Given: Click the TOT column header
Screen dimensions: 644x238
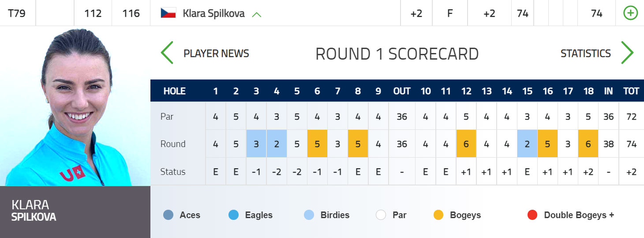Looking at the screenshot, I should coord(631,91).
